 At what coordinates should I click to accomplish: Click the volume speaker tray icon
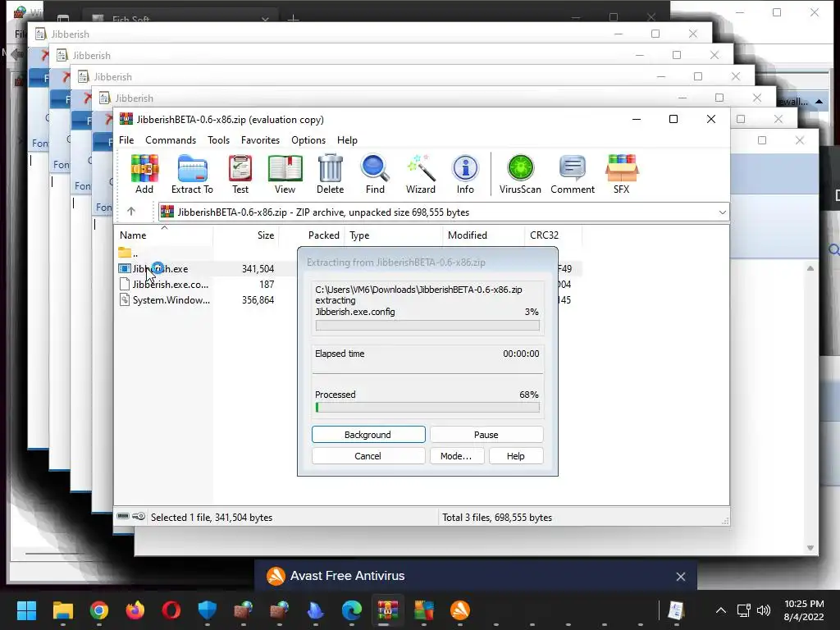coord(764,610)
